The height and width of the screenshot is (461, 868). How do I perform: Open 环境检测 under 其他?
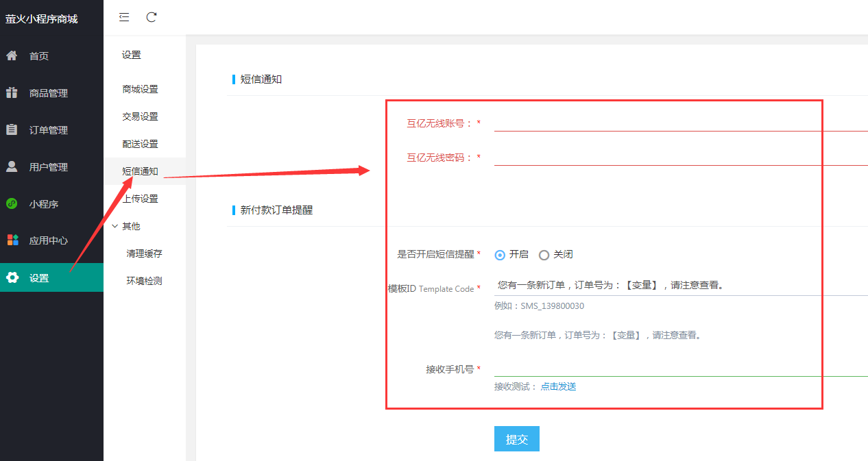145,281
